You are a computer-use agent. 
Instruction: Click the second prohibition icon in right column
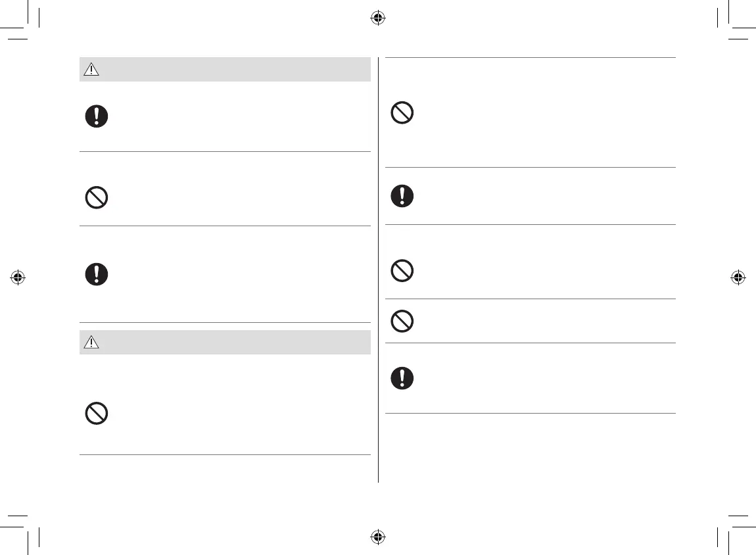tap(402, 271)
